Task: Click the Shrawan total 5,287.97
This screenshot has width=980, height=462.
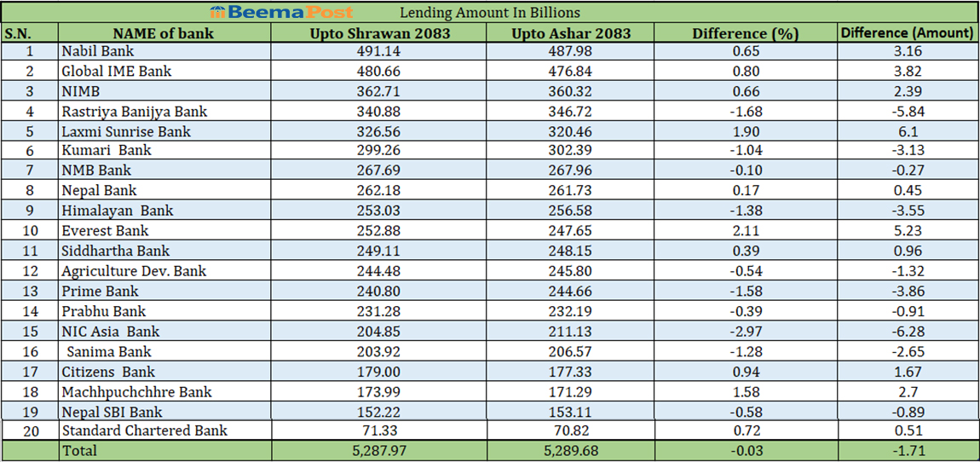Action: point(380,450)
